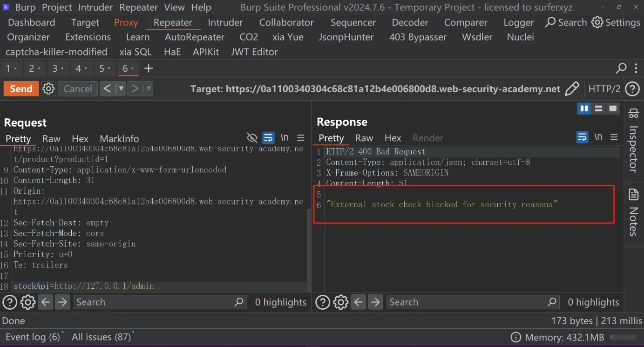Open the Notes side panel
The image size is (644, 347).
[x=633, y=212]
